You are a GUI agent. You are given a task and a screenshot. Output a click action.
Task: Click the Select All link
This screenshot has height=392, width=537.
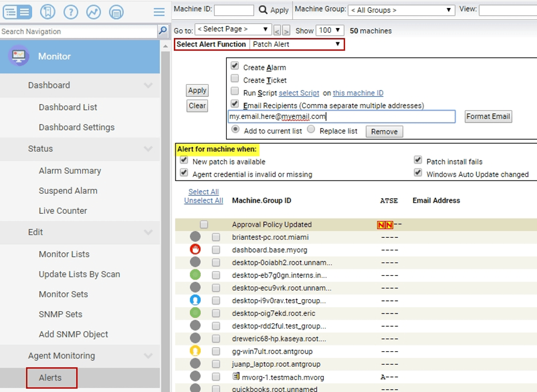click(x=204, y=191)
